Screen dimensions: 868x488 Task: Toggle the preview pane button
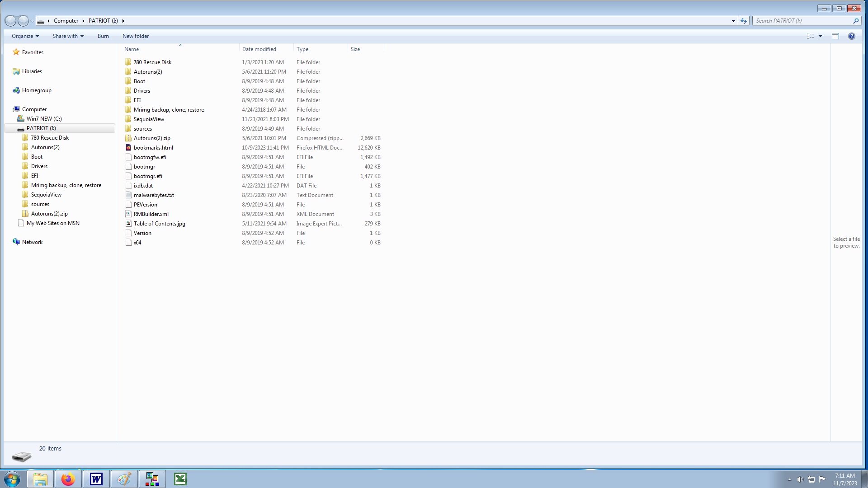(835, 36)
